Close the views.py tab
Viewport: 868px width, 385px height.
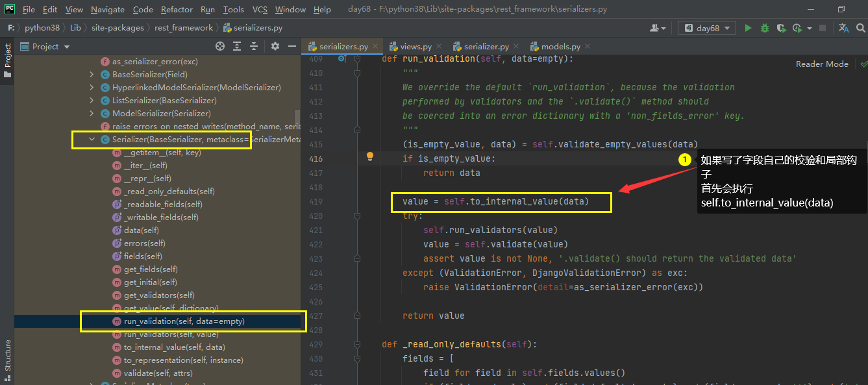coord(439,46)
